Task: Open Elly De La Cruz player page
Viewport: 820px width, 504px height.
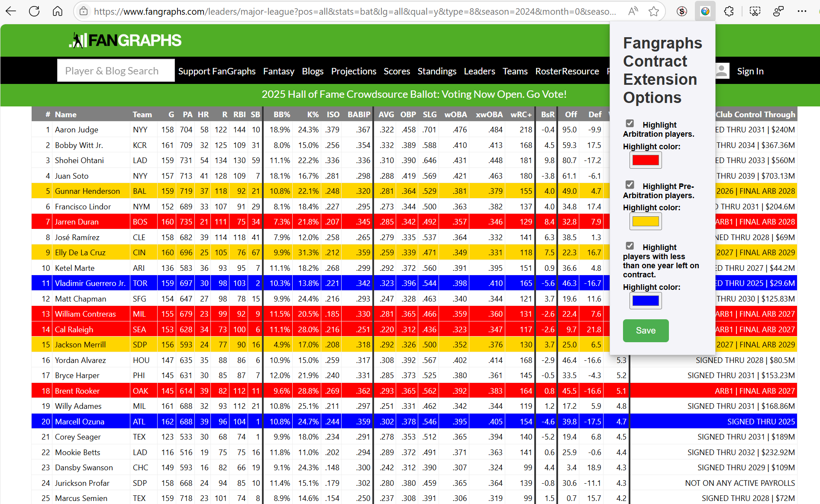Action: pyautogui.click(x=80, y=252)
